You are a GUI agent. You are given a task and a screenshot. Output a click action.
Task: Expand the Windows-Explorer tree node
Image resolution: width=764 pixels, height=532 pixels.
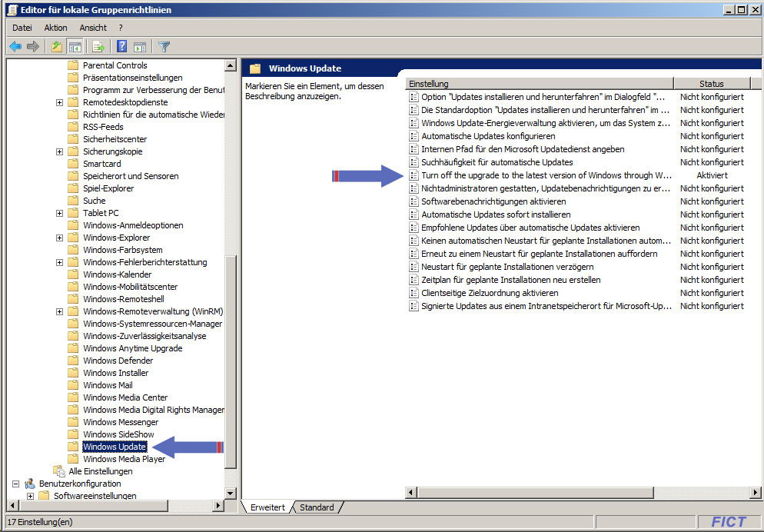(59, 238)
